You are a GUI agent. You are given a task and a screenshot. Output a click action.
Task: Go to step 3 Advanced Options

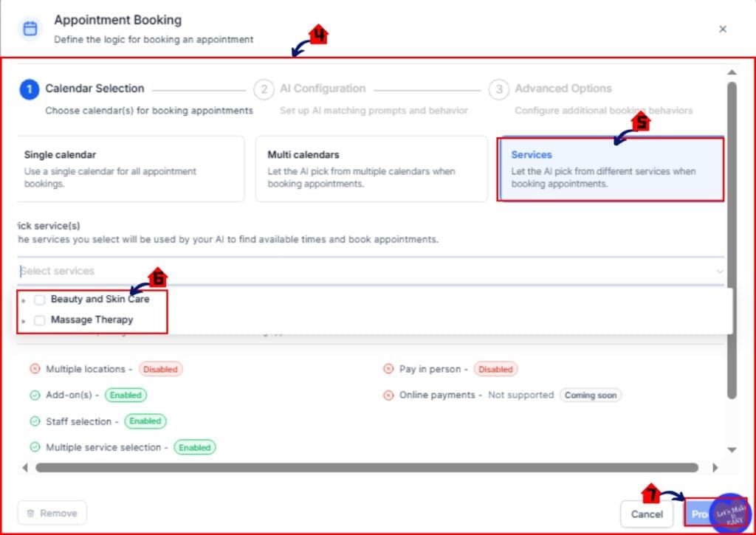[x=498, y=89]
